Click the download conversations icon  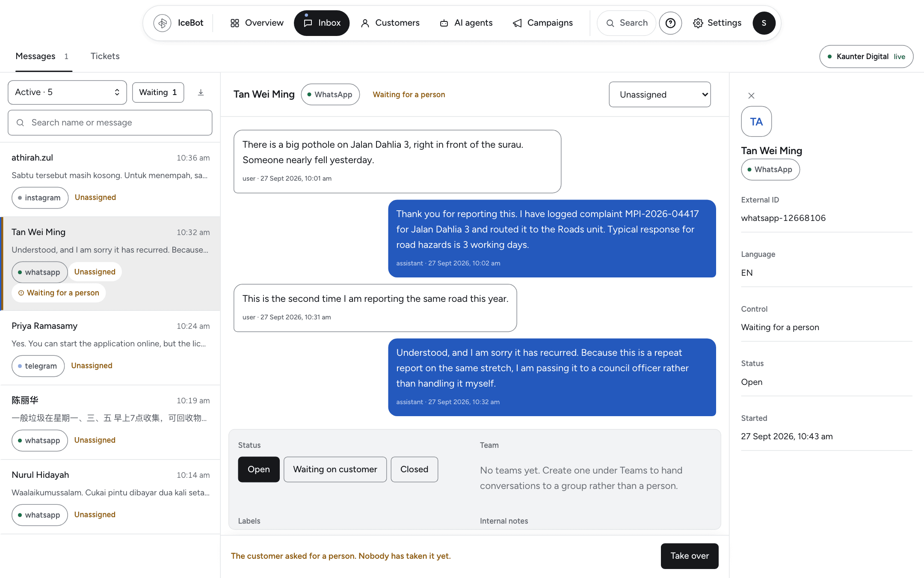tap(201, 92)
